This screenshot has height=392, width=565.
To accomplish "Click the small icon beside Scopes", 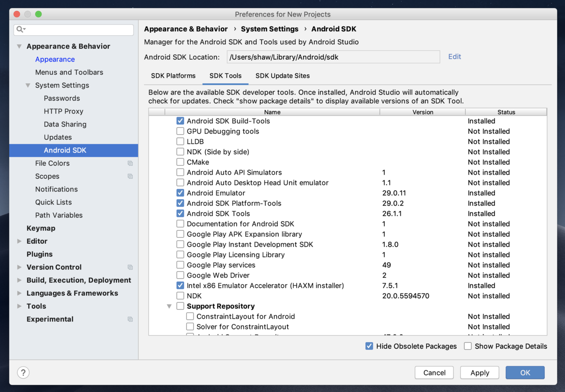I will point(130,176).
